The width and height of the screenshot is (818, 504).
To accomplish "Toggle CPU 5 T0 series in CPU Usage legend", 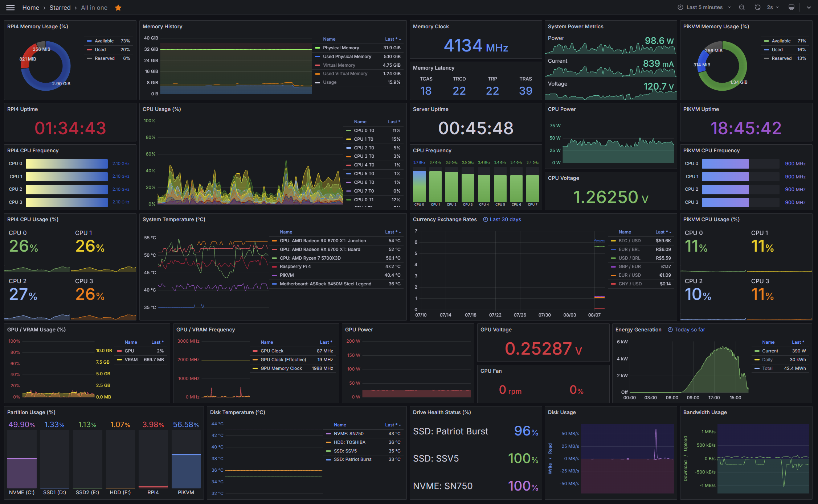I will point(364,174).
